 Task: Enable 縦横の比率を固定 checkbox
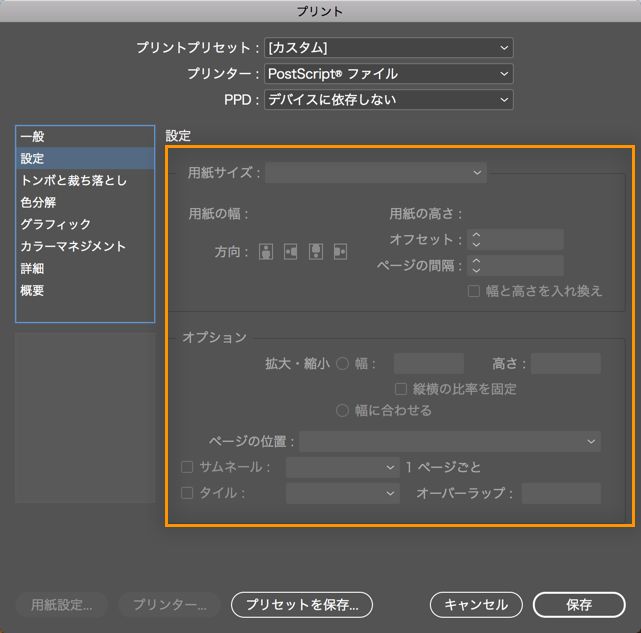[x=401, y=388]
